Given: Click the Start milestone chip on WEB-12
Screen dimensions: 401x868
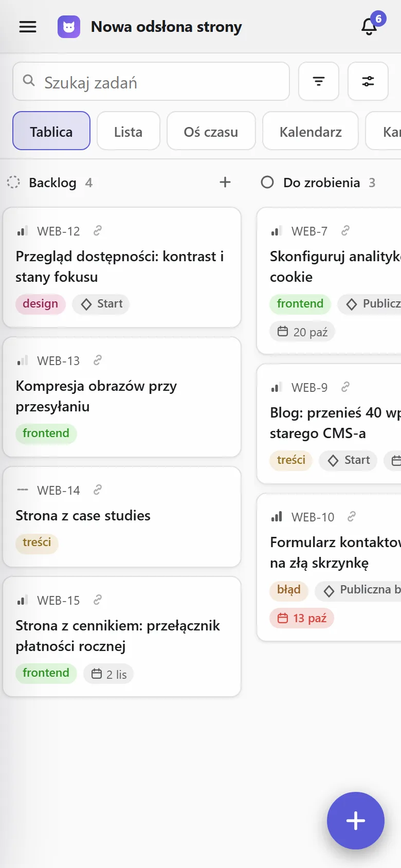Looking at the screenshot, I should 101,304.
